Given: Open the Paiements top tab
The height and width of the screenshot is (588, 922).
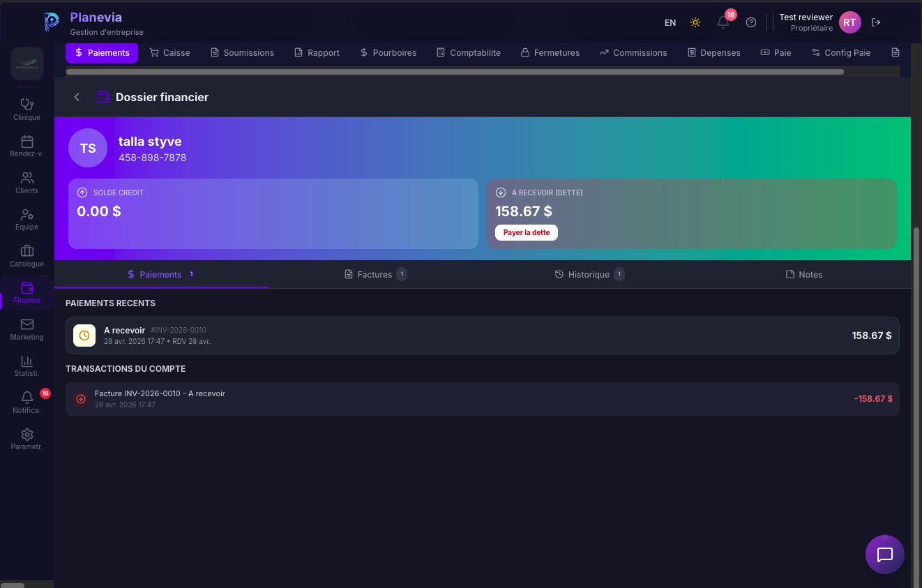Looking at the screenshot, I should point(102,52).
